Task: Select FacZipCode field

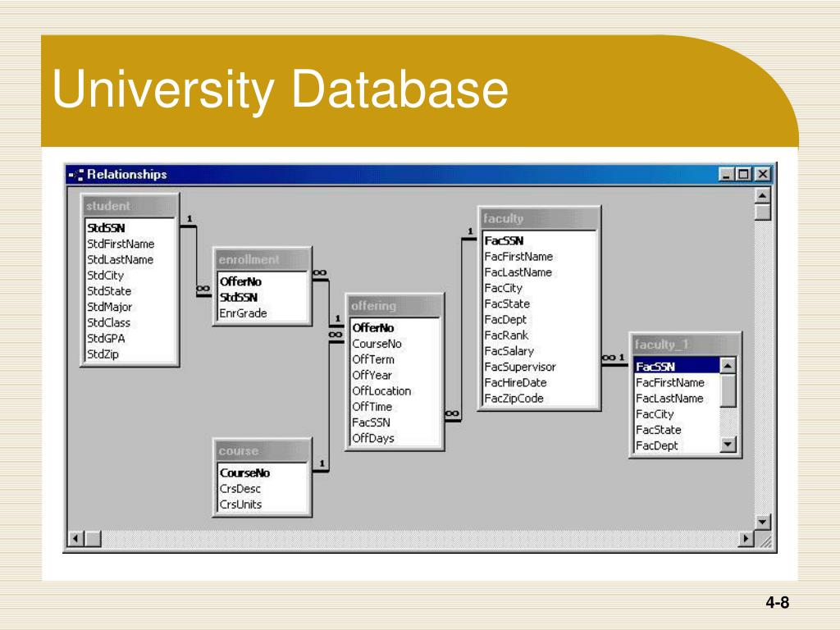Action: pos(514,399)
